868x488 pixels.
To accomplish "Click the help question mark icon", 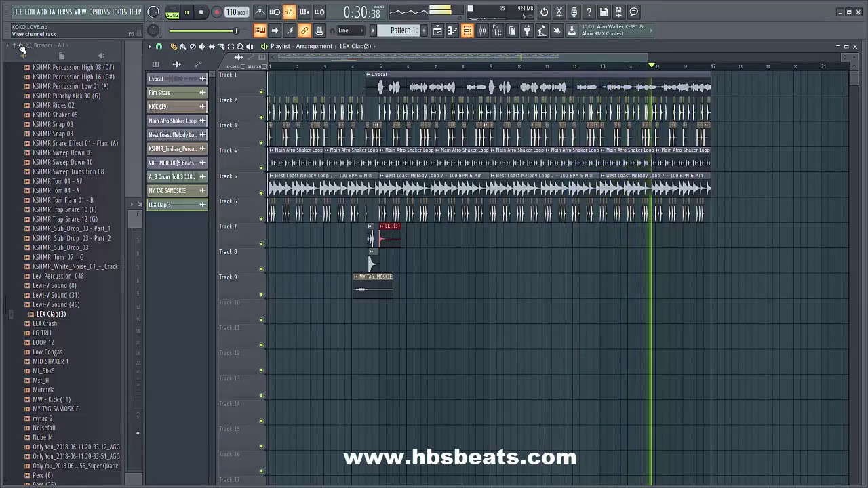I will pyautogui.click(x=589, y=12).
